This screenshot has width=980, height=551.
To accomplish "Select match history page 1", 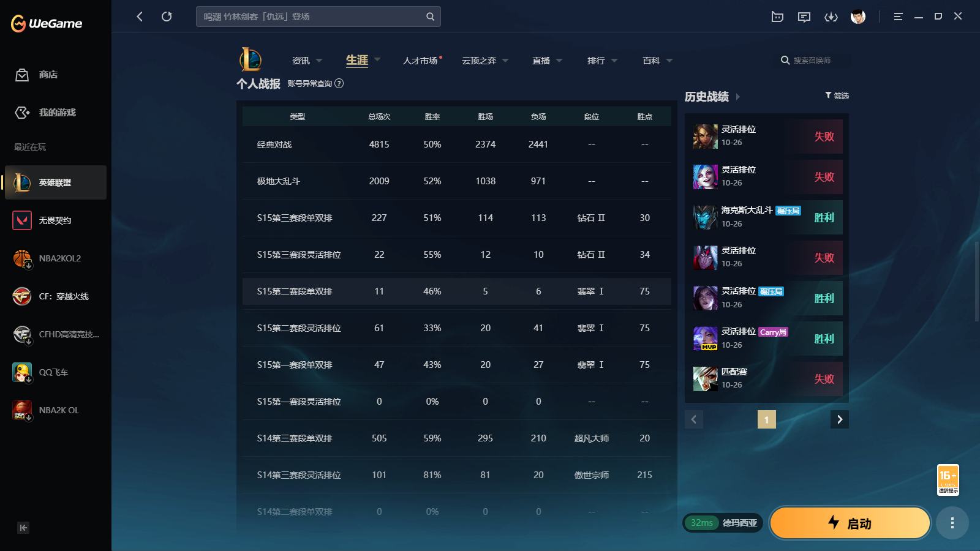I will tap(766, 419).
